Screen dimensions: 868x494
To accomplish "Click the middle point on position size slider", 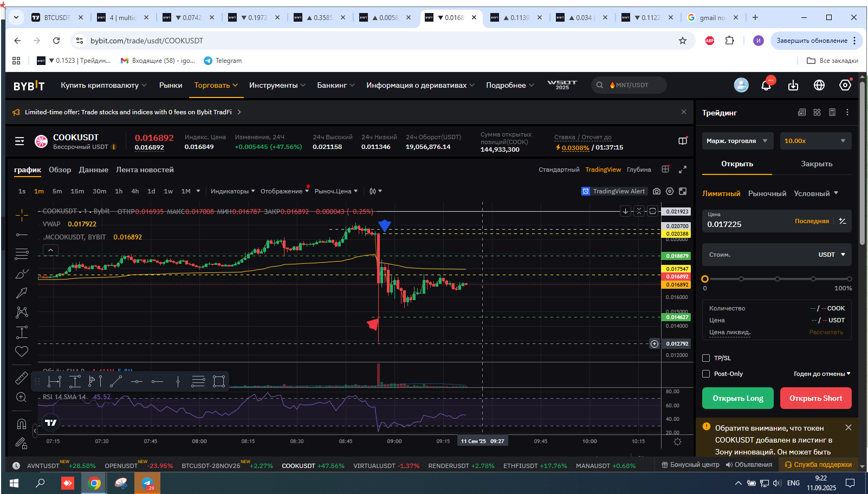I will [778, 279].
